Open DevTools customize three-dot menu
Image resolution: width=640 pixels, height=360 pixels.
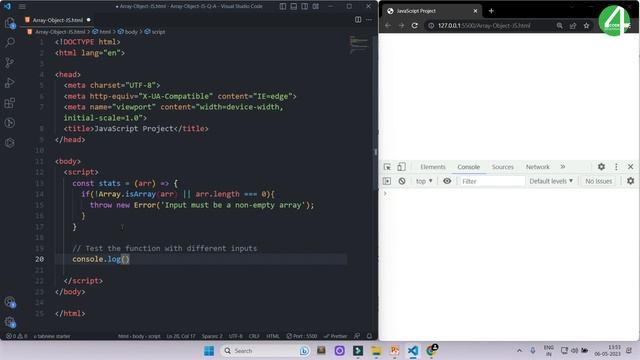pyautogui.click(x=616, y=167)
